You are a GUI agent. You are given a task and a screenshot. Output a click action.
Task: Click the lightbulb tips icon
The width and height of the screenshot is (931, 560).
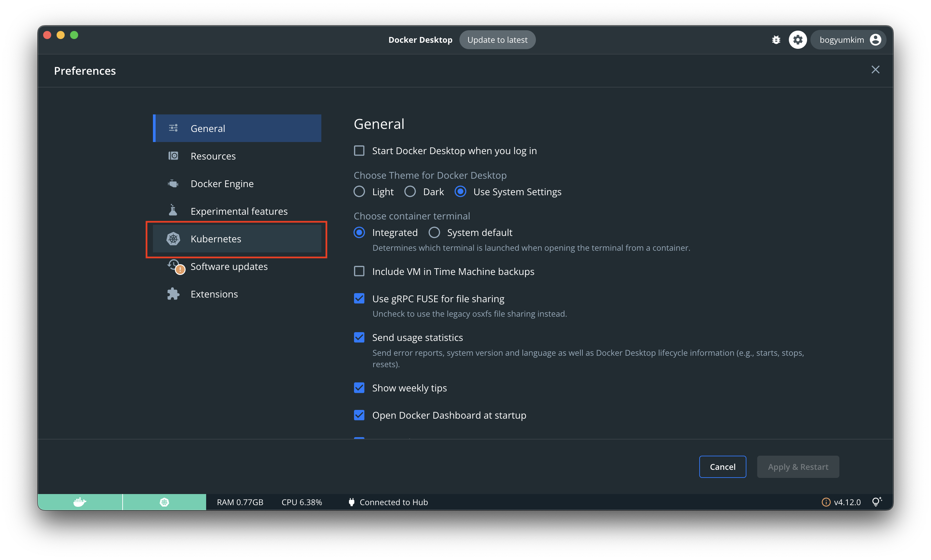point(876,501)
